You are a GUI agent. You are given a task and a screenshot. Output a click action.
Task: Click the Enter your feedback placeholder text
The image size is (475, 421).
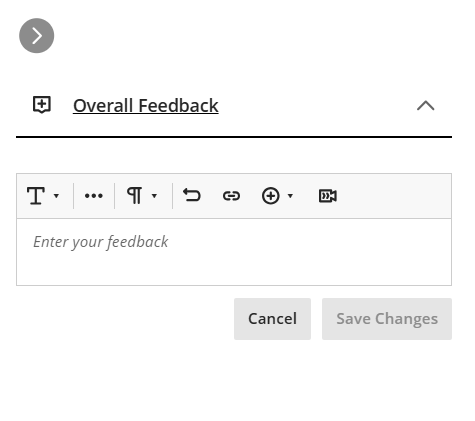pyautogui.click(x=101, y=242)
